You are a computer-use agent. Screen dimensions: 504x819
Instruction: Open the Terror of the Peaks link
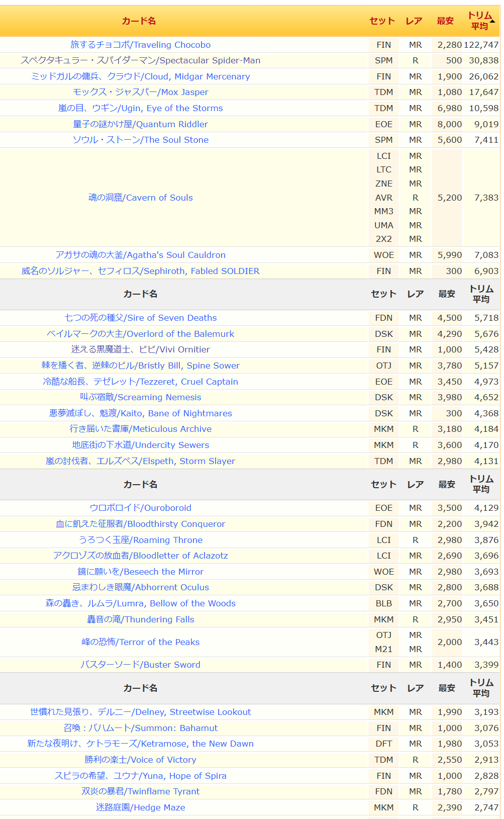[x=140, y=642]
